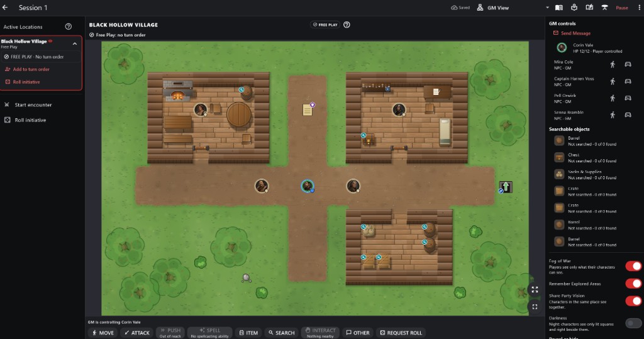The image size is (644, 339).
Task: Click the MOVE action button
Action: click(x=103, y=333)
